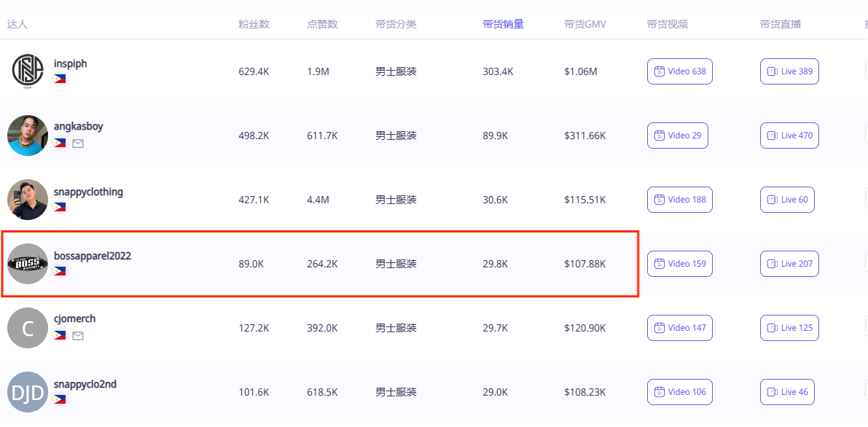This screenshot has height=427, width=868.
Task: Open angkasboy's profile photo
Action: (28, 136)
